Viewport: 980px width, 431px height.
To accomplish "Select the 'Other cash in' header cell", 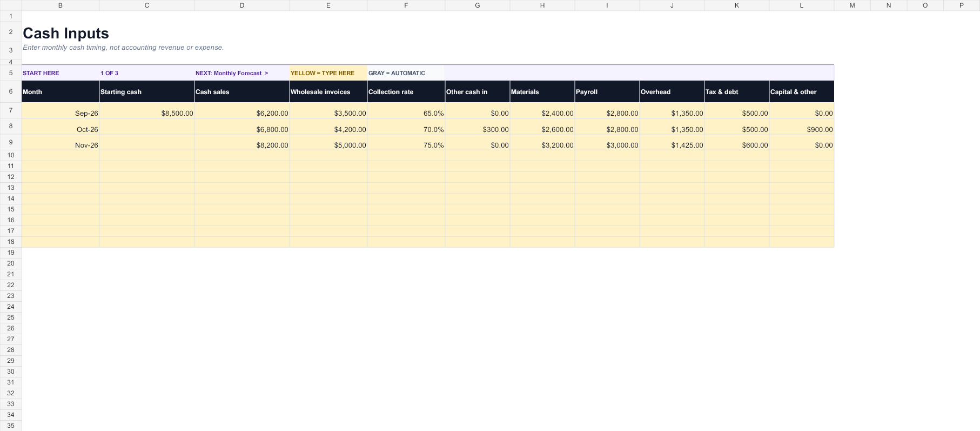I will (478, 92).
